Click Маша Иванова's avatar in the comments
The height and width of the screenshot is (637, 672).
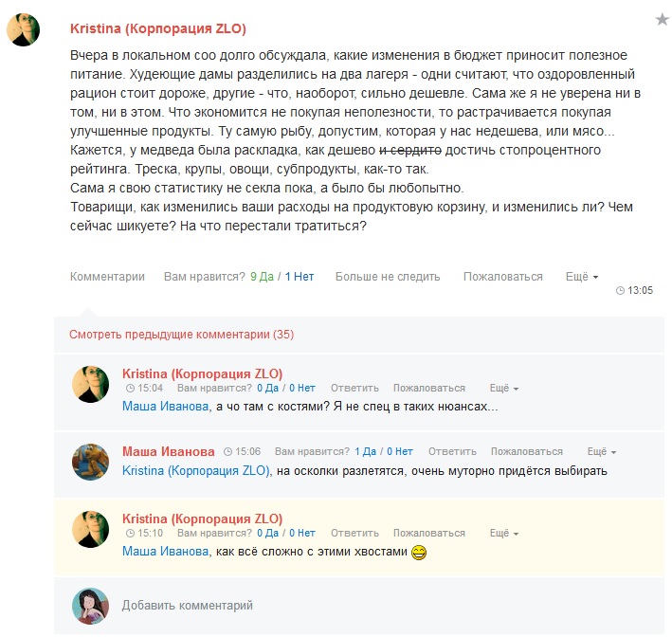[x=90, y=462]
